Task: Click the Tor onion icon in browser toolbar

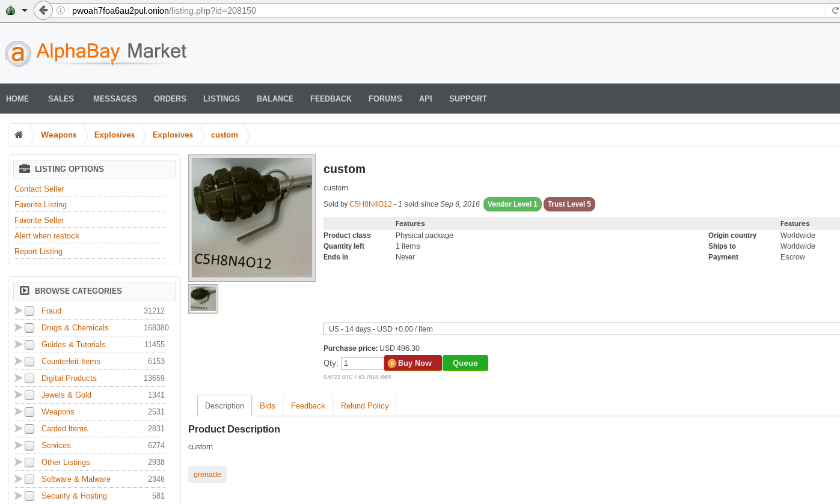Action: pos(10,10)
